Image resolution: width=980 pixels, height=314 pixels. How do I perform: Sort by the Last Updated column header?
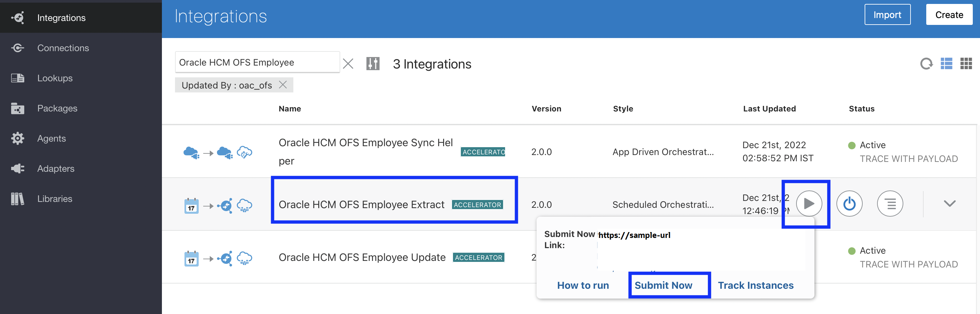click(x=769, y=108)
